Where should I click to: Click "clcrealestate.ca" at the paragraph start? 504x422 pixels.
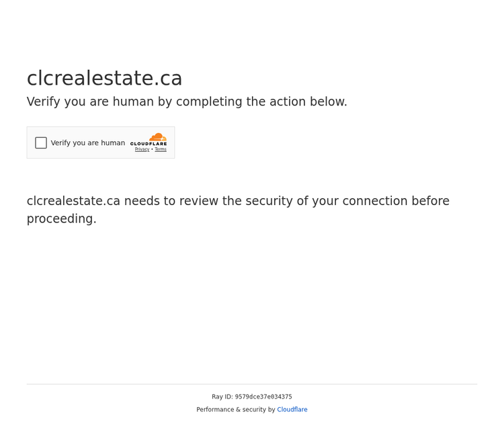[x=73, y=201]
